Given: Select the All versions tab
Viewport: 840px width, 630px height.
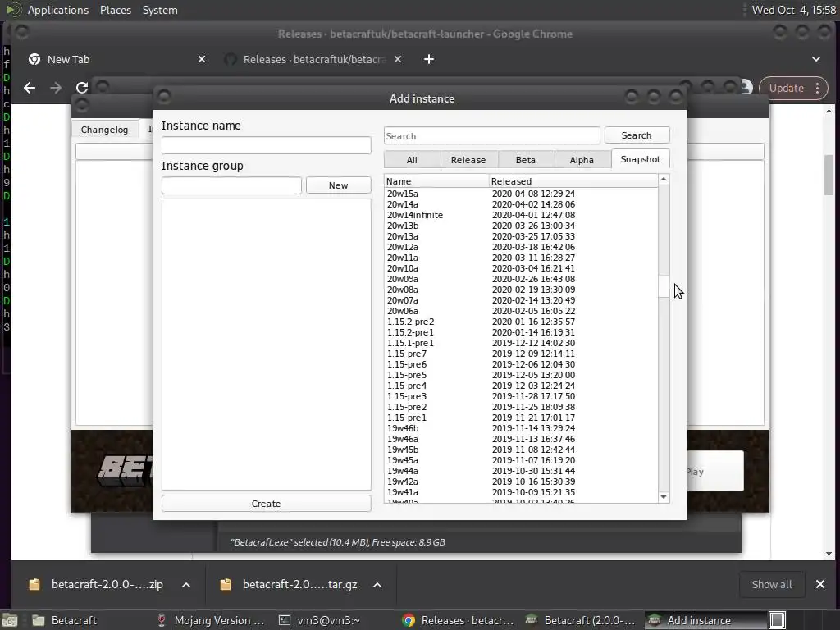Looking at the screenshot, I should tap(412, 160).
